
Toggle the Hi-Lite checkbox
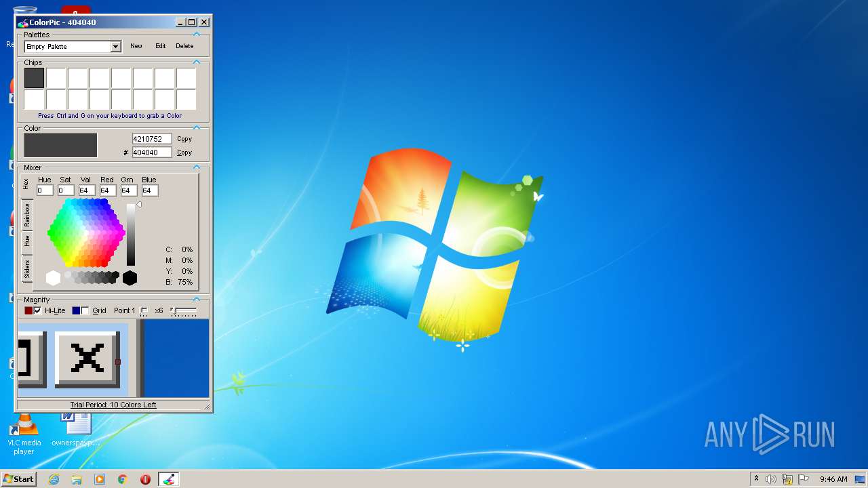pos(38,310)
